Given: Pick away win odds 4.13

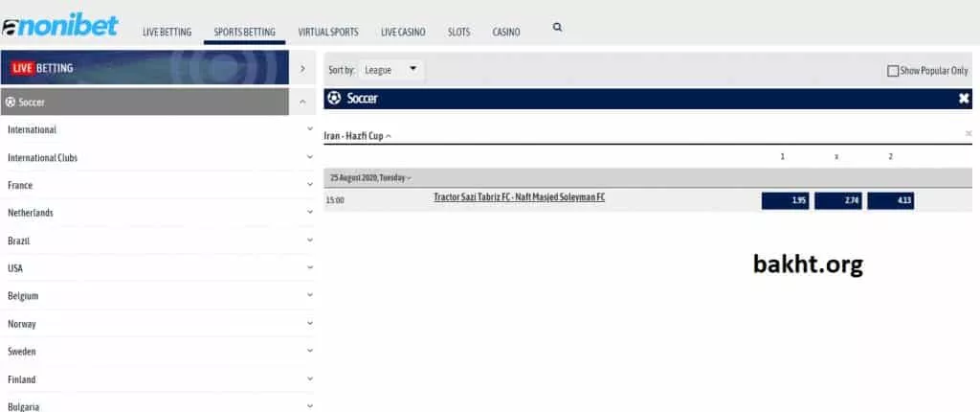Looking at the screenshot, I should 890,200.
